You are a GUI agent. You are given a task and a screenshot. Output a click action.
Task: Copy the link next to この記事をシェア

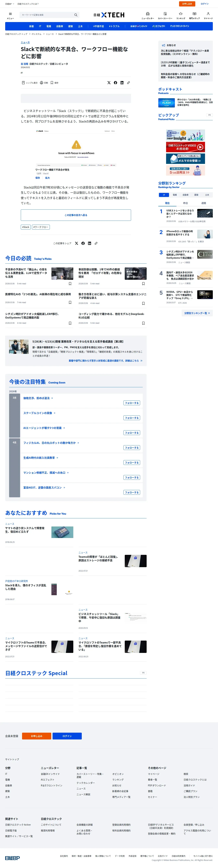coord(96,243)
